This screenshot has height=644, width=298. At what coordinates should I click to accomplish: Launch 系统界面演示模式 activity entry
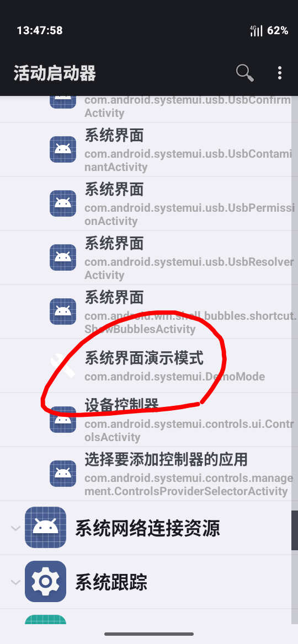[x=149, y=366]
